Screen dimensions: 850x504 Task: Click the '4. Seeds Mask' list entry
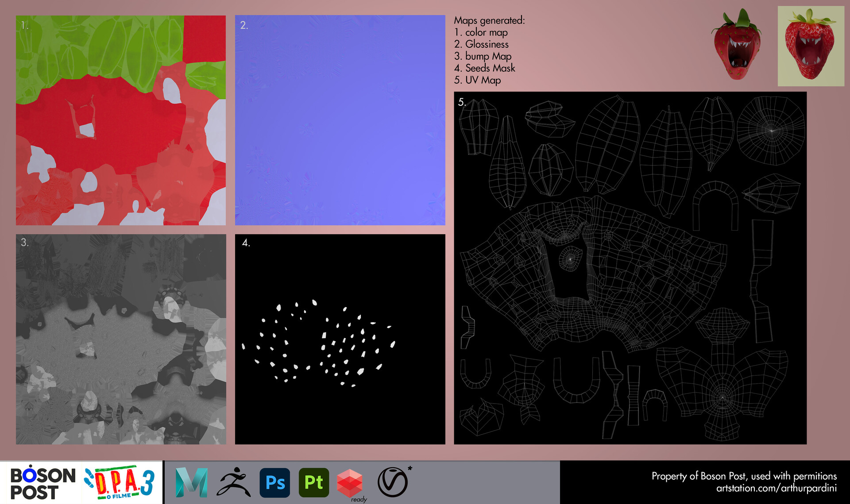coord(485,68)
